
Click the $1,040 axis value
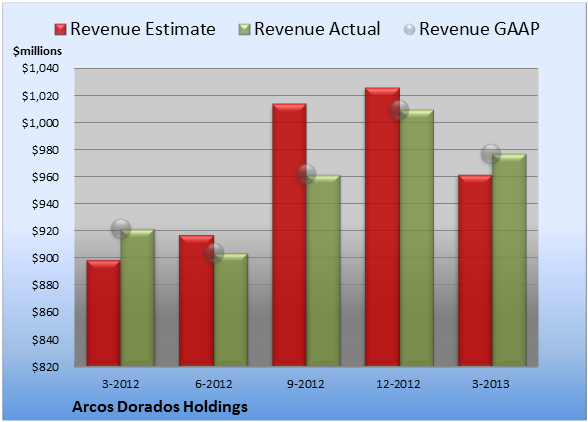point(40,68)
